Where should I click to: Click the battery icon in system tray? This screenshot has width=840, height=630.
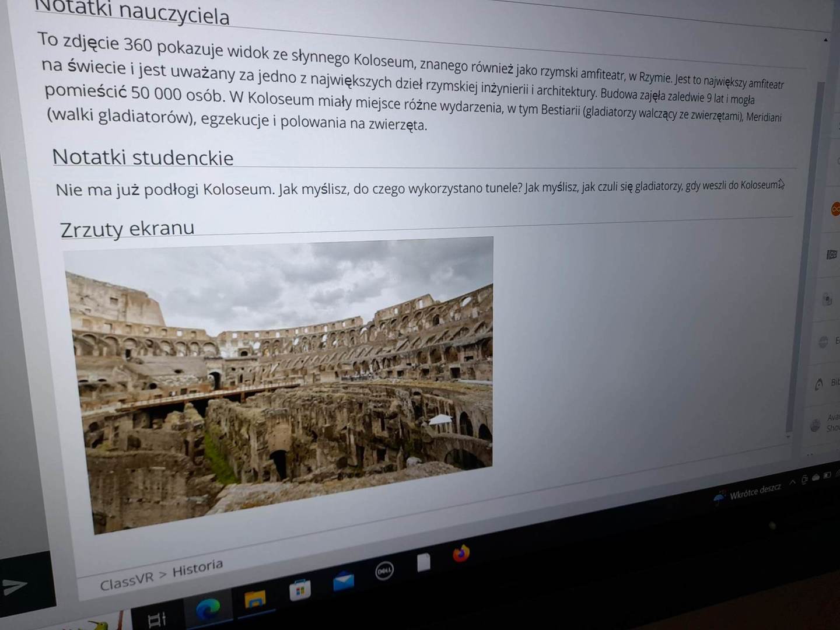(x=827, y=475)
